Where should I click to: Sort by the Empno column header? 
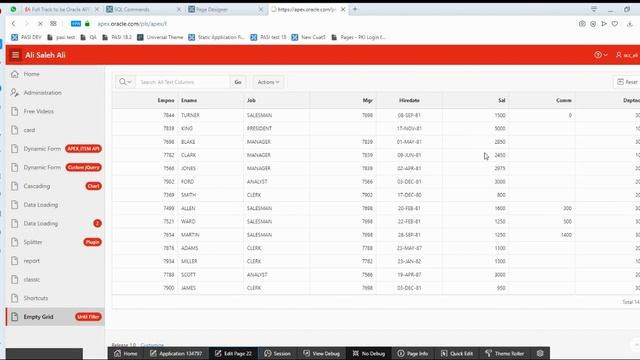click(x=166, y=100)
